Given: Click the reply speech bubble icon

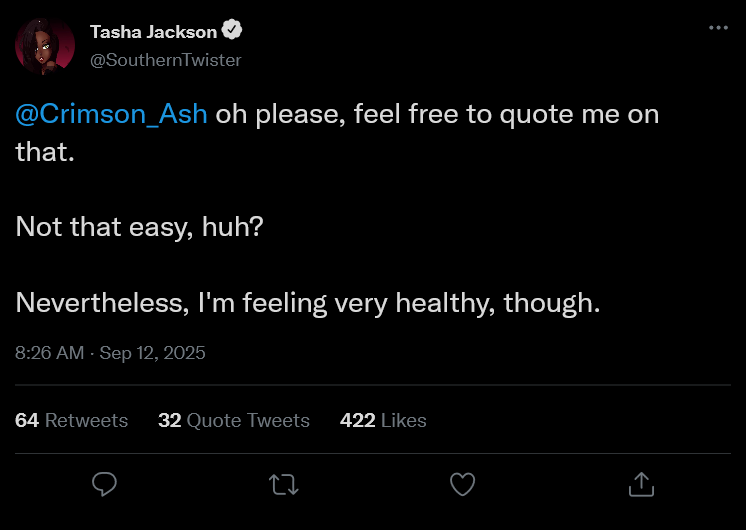Looking at the screenshot, I should point(105,485).
